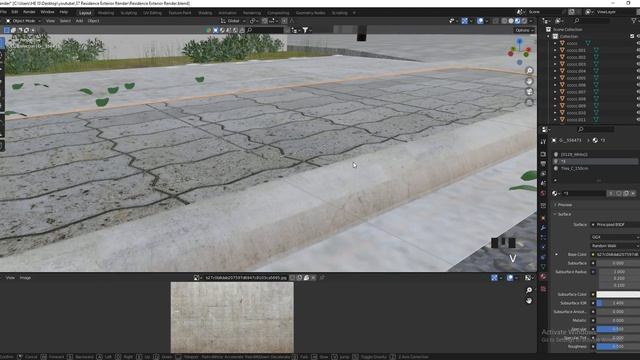Expand the Preview panel
This screenshot has height=360, width=640.
tap(564, 205)
